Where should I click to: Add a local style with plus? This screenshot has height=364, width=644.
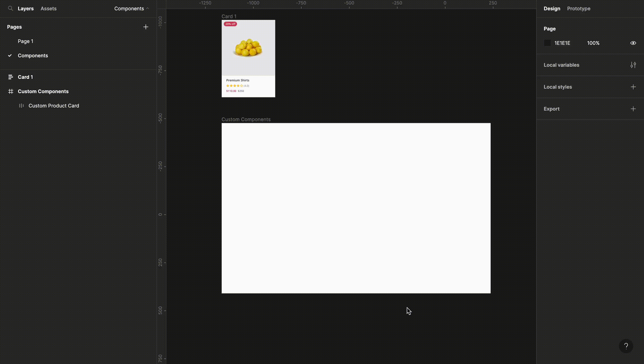[633, 87]
